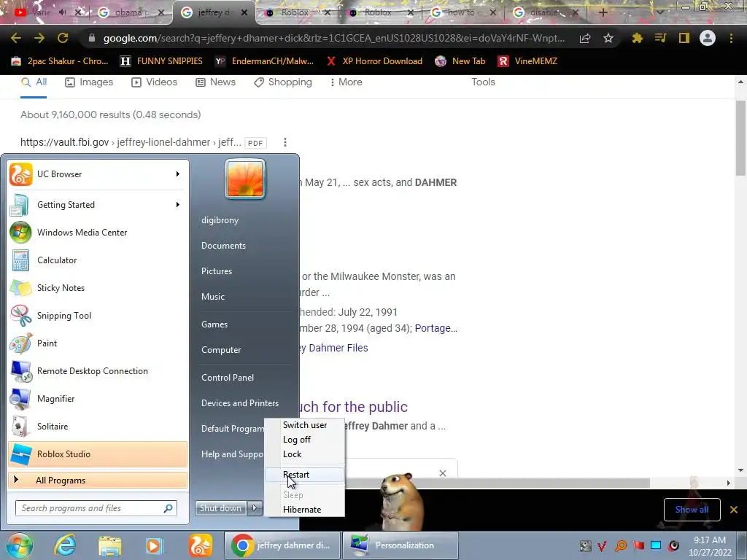Open Solitaire game
Screen dimensions: 747x560
click(x=97, y=426)
